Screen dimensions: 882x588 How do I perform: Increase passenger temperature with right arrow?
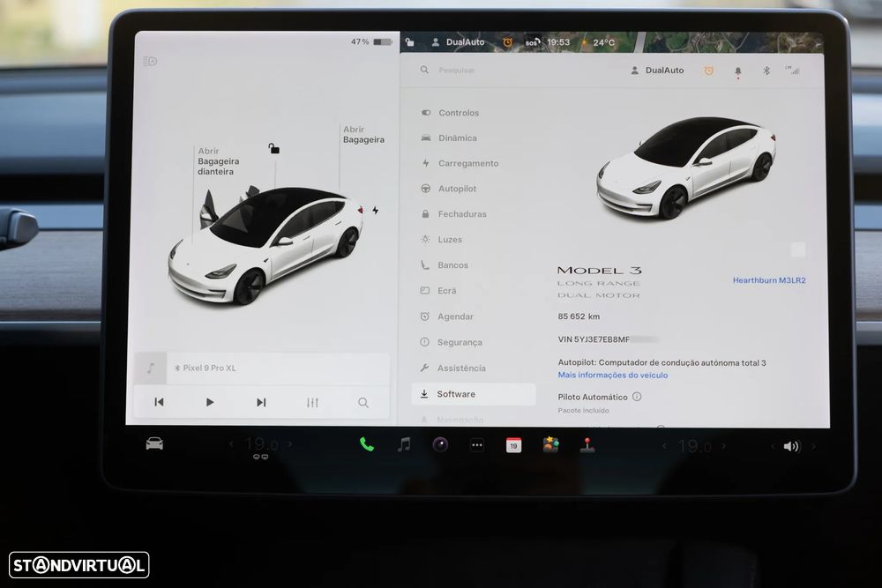pos(724,446)
